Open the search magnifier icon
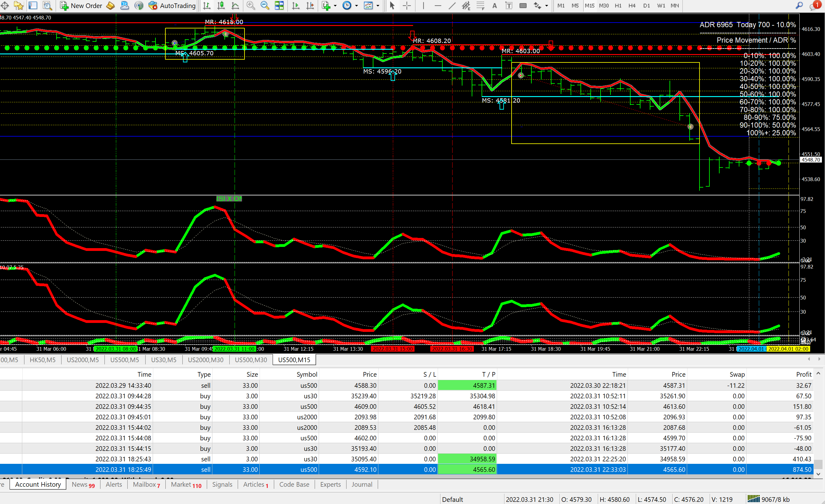The image size is (825, 504). [799, 6]
